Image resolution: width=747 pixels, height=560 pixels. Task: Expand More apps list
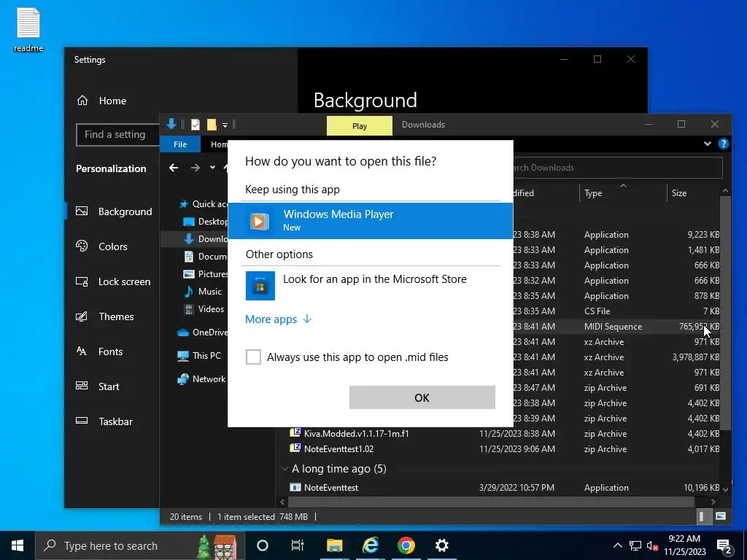[x=278, y=319]
